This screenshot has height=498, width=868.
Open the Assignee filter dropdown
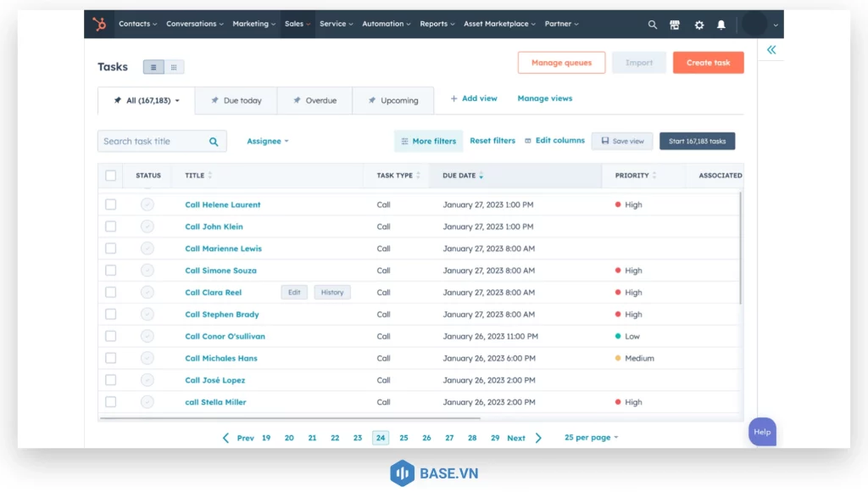tap(267, 141)
